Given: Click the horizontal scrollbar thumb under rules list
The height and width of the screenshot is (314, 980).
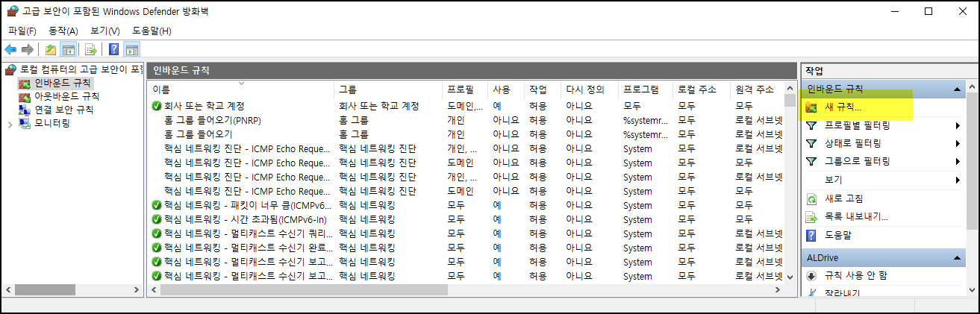Looking at the screenshot, I should pos(304,289).
